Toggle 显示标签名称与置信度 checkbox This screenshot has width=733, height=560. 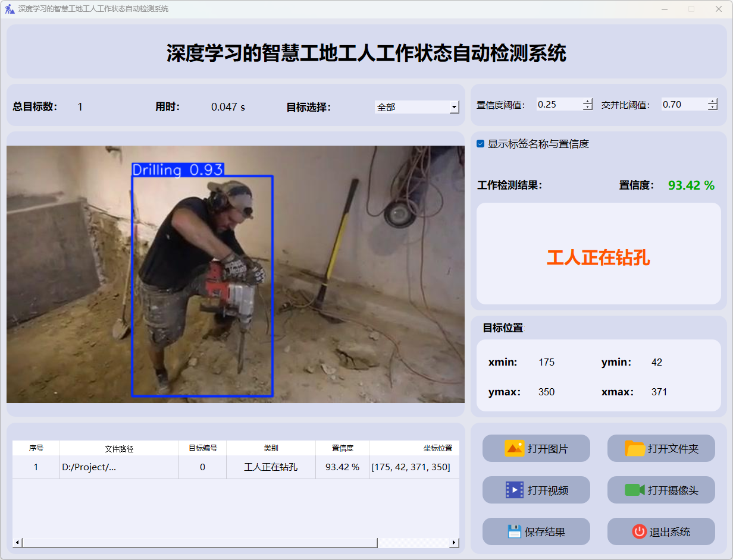pyautogui.click(x=481, y=144)
